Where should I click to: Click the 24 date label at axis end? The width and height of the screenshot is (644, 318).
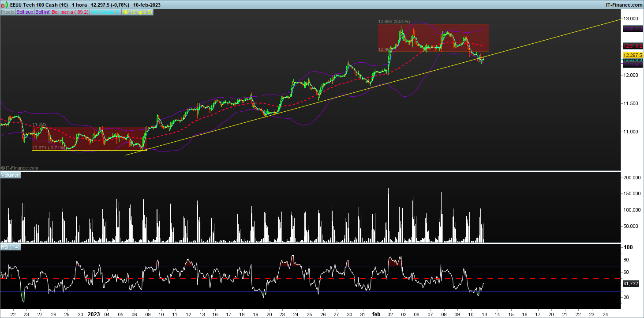[x=605, y=314]
